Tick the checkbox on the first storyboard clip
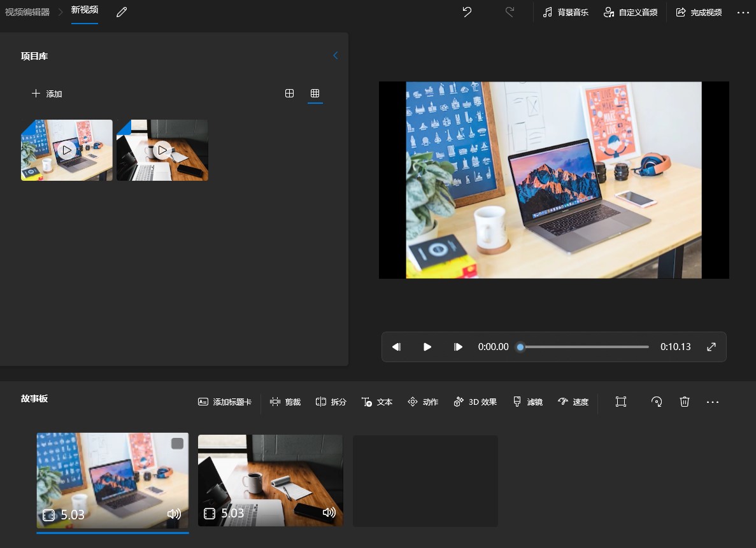This screenshot has width=756, height=548. [177, 444]
